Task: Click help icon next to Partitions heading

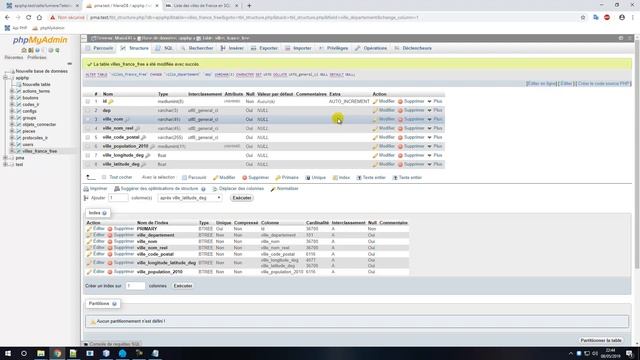Action: point(114,304)
